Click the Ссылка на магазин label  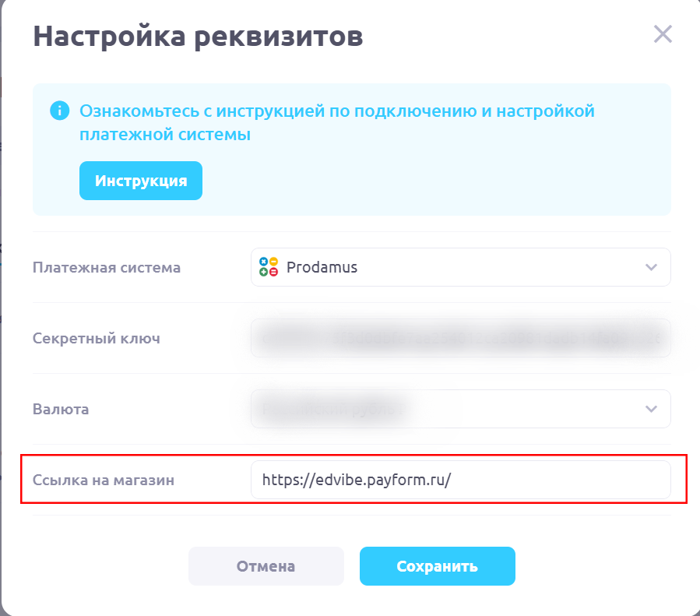[x=104, y=480]
